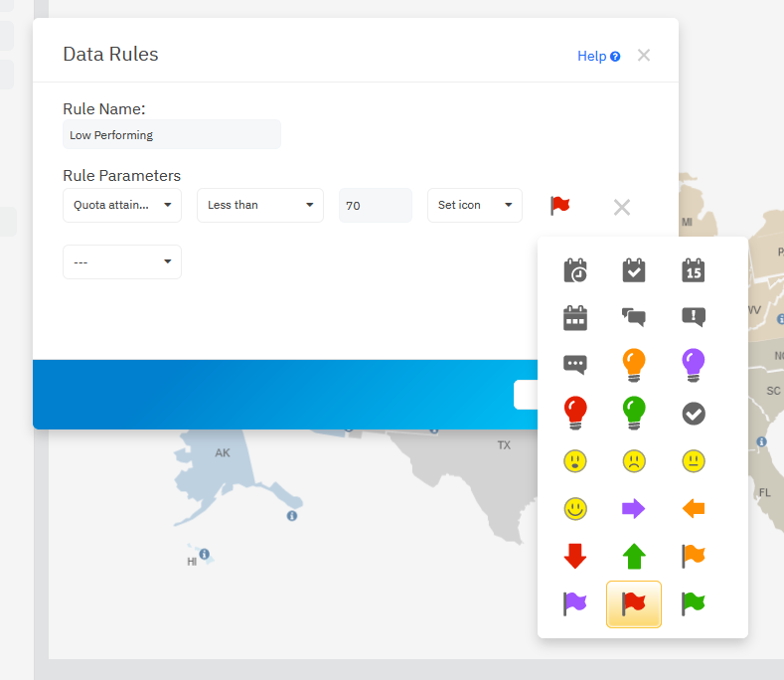This screenshot has height=680, width=784.
Task: Select the green up arrow icon
Action: [633, 556]
